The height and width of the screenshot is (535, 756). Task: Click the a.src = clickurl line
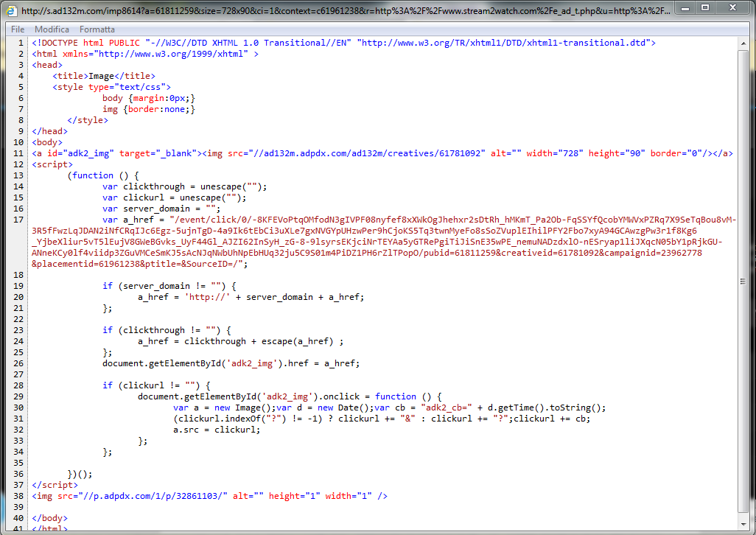pyautogui.click(x=217, y=430)
